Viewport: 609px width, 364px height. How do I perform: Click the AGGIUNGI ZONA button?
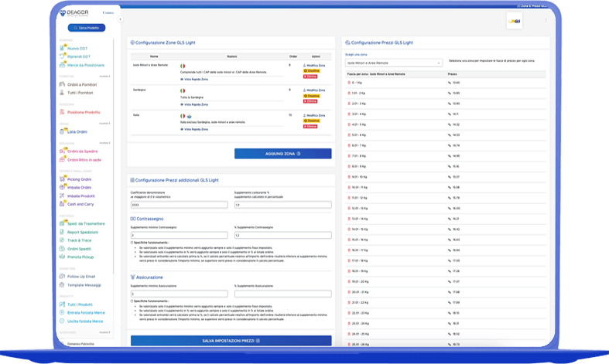click(282, 154)
